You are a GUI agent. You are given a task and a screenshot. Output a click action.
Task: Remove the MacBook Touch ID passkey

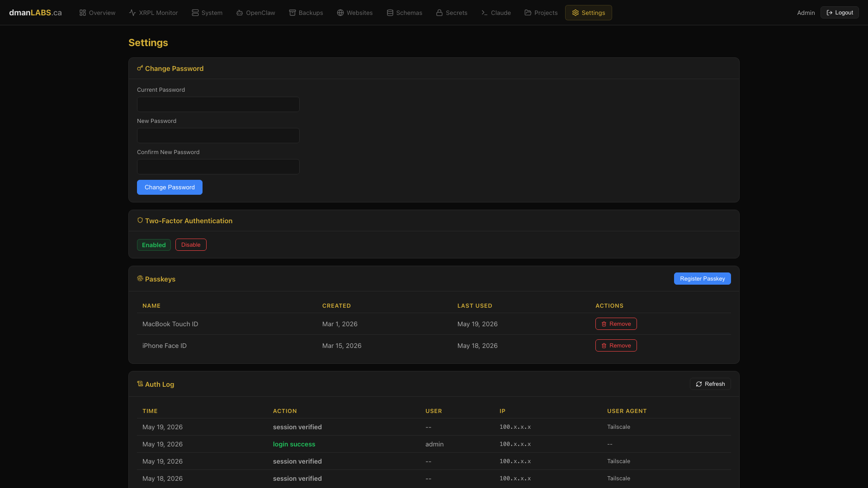[x=616, y=324]
